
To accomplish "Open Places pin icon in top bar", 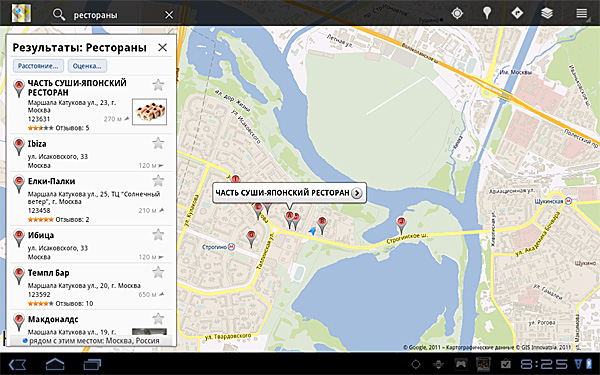I will (x=486, y=13).
